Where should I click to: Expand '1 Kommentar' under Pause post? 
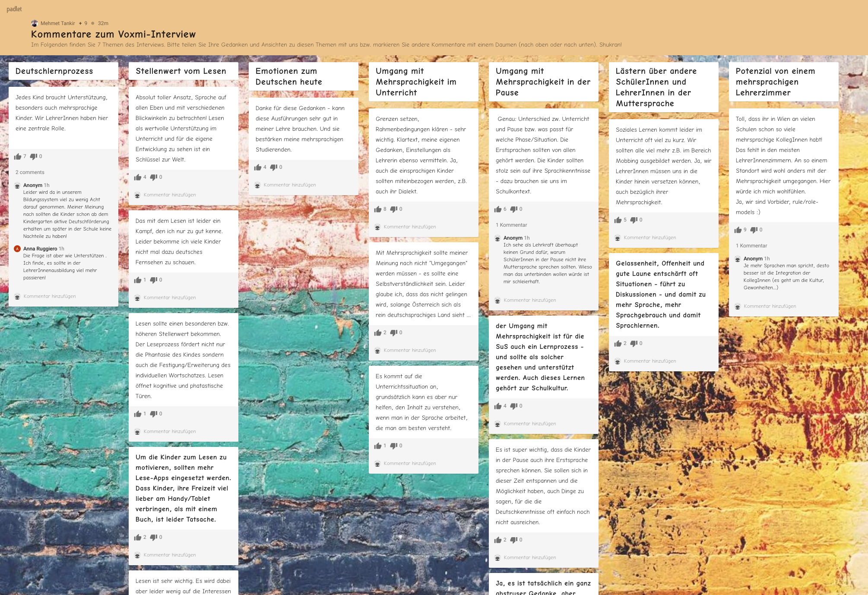coord(511,225)
